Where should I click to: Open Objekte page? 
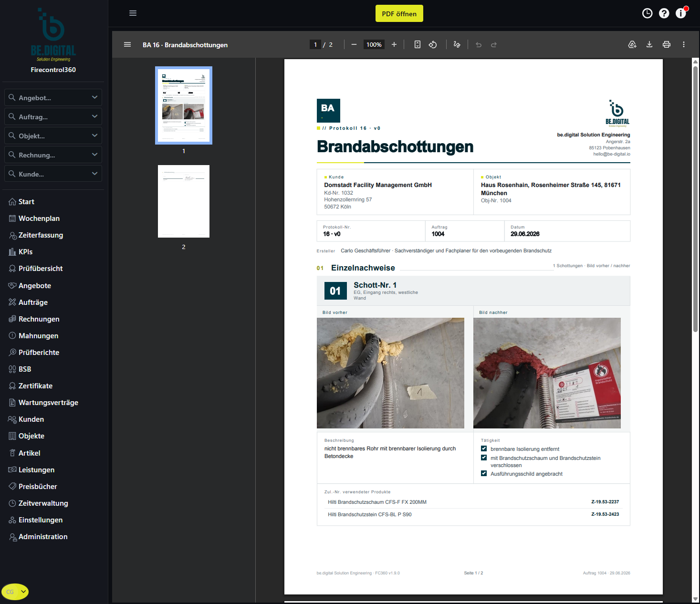[31, 436]
